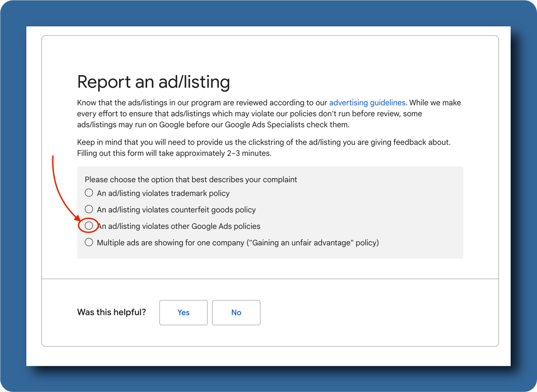Click the Yes helpful button
This screenshot has height=392, width=537.
[x=183, y=312]
